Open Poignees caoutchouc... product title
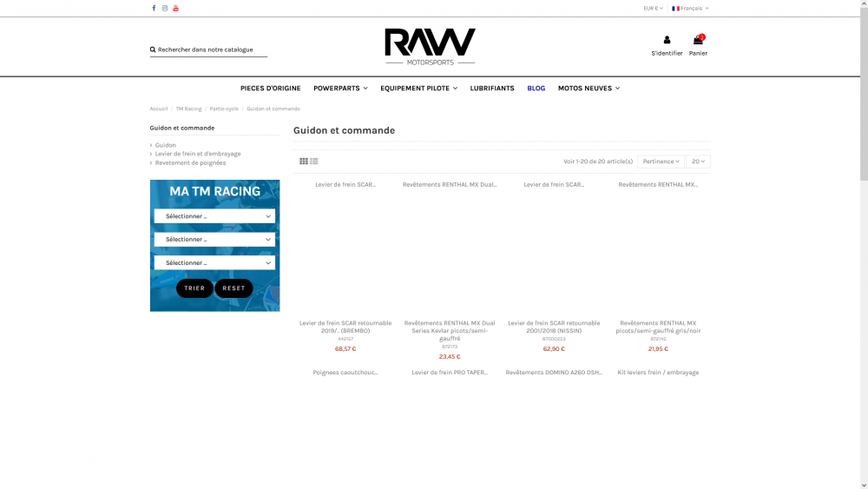Viewport: 868px width, 489px height. (x=345, y=373)
